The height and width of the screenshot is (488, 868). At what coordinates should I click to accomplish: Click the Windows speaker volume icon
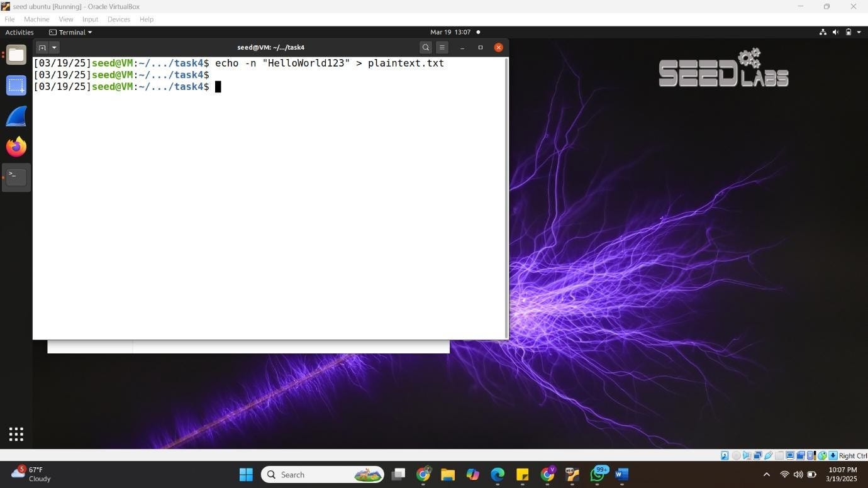[798, 474]
